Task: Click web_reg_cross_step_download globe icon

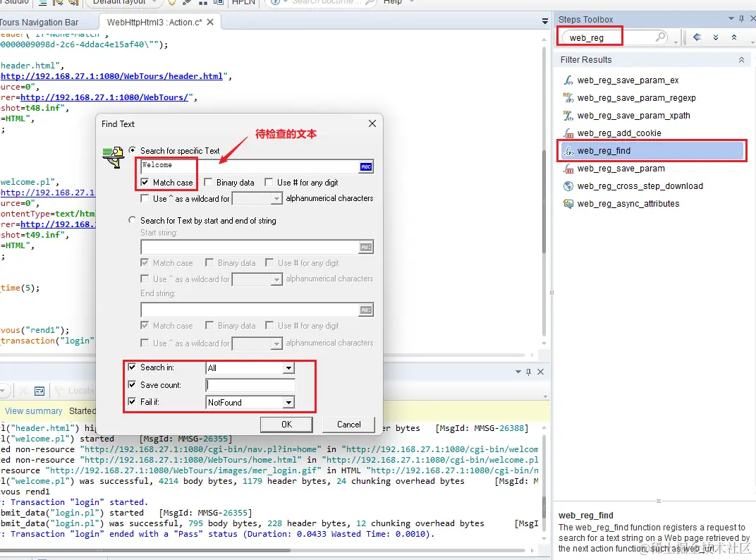Action: pyautogui.click(x=568, y=186)
